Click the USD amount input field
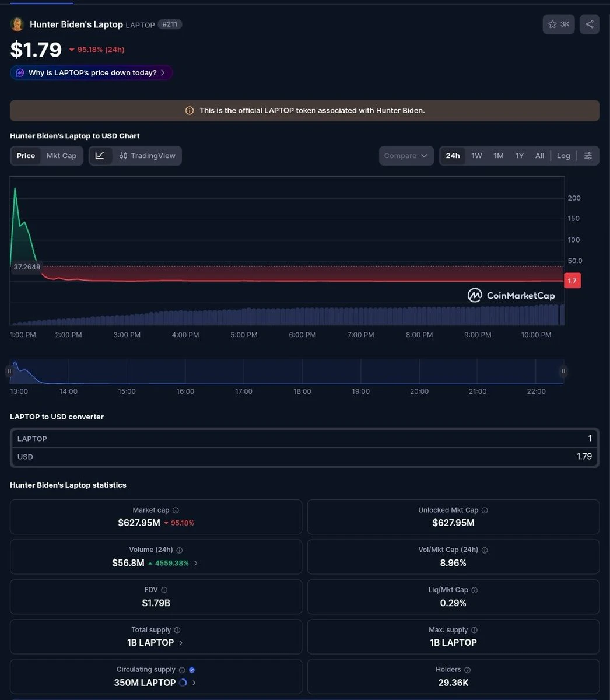610x700 pixels. click(x=304, y=457)
